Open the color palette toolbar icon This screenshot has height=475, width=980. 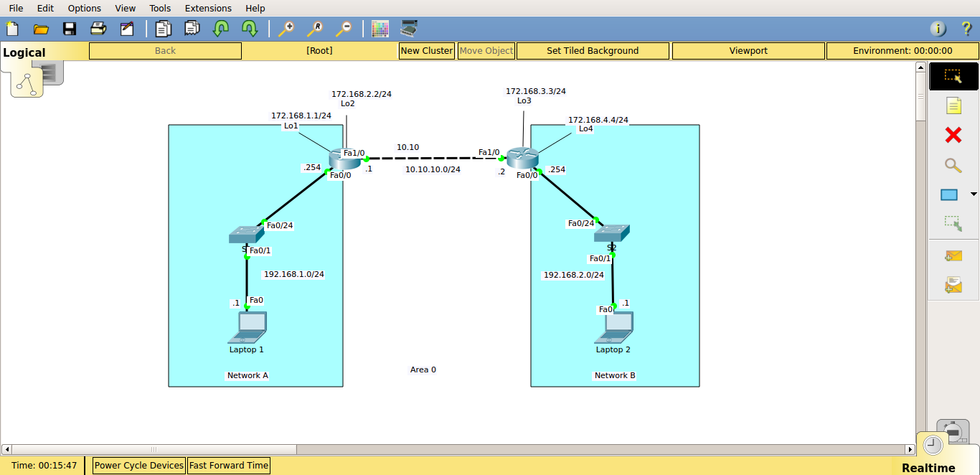point(380,28)
